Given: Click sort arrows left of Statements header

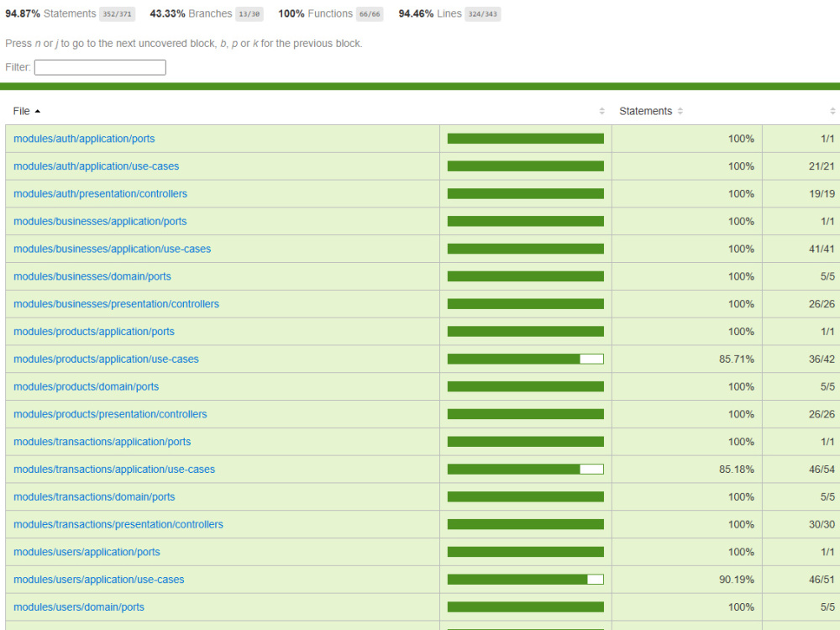Looking at the screenshot, I should click(x=601, y=111).
